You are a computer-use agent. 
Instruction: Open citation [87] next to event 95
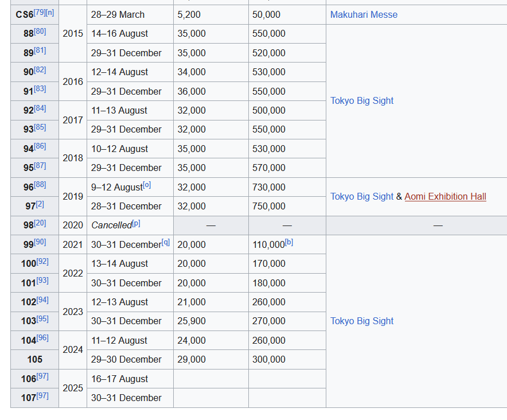[40, 166]
